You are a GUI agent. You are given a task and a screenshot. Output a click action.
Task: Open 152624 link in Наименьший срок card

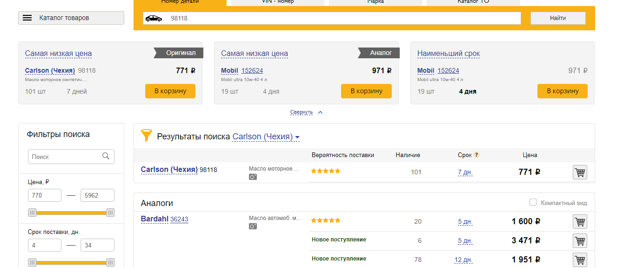point(448,71)
